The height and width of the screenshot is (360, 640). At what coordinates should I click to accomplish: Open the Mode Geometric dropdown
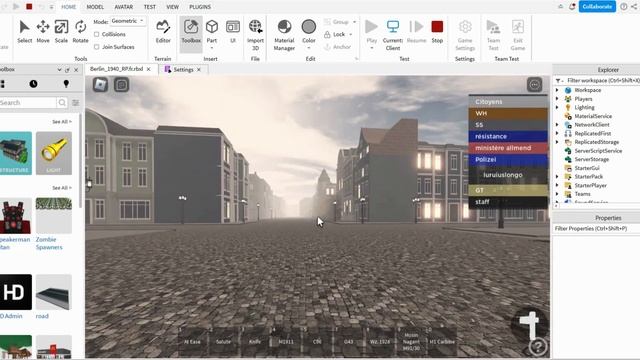pyautogui.click(x=128, y=21)
